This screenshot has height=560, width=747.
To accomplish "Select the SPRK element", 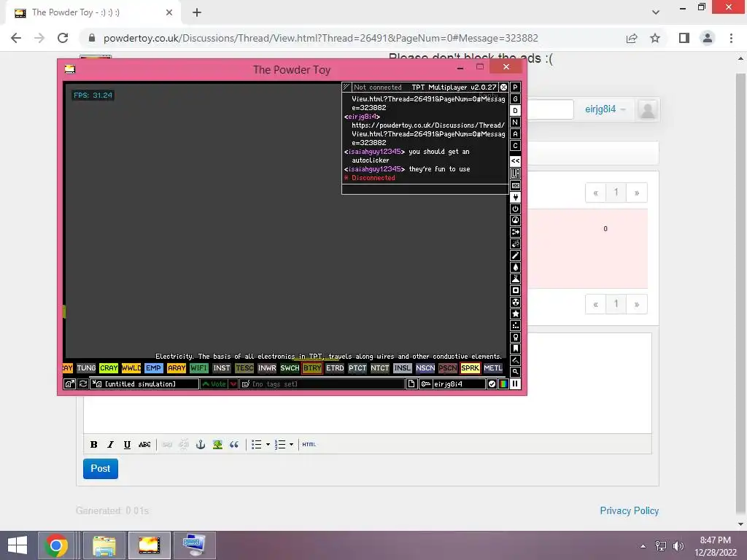I will (x=471, y=368).
